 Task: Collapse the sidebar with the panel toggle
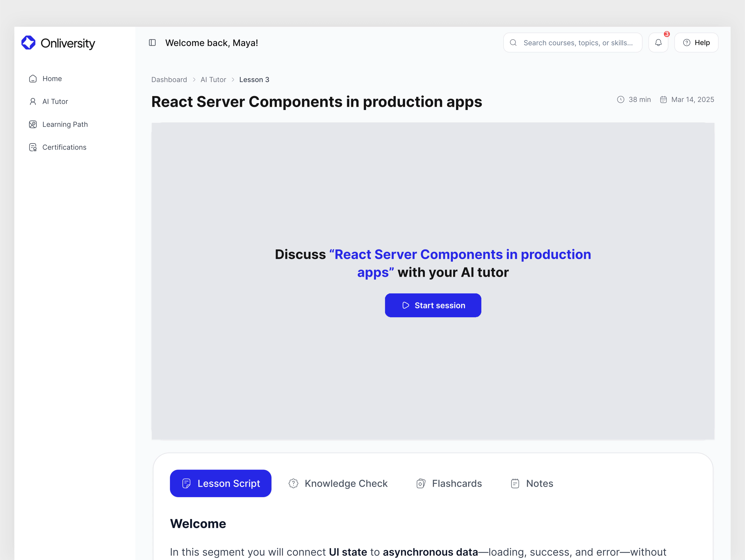click(x=152, y=42)
